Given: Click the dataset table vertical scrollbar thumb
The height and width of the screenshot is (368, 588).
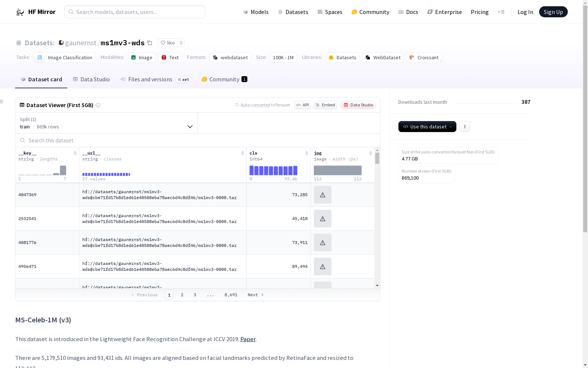Looking at the screenshot, I should [377, 158].
